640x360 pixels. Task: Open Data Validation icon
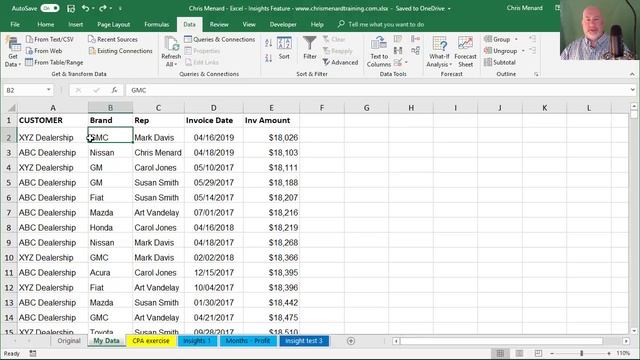(399, 62)
